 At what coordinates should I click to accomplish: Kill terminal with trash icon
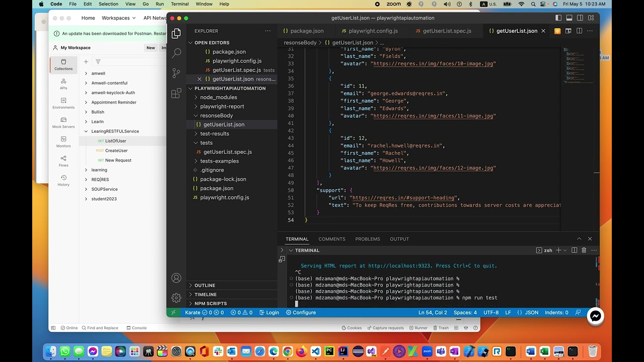[584, 250]
